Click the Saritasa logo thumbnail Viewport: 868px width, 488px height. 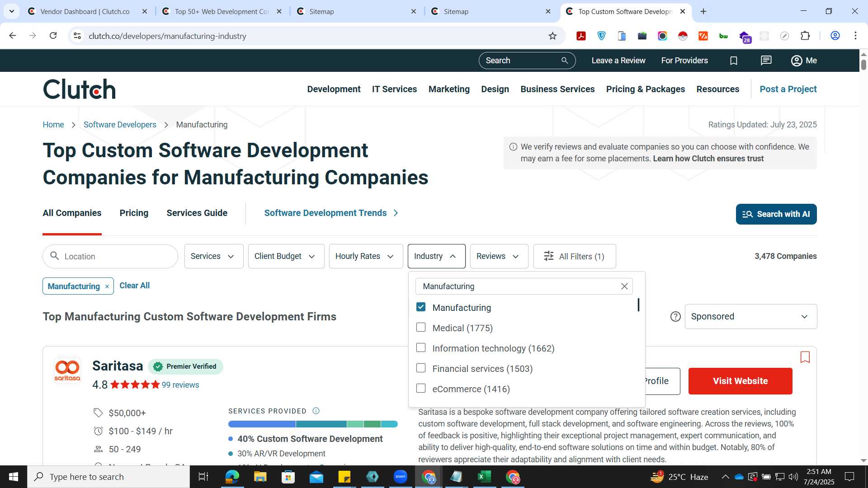[67, 371]
